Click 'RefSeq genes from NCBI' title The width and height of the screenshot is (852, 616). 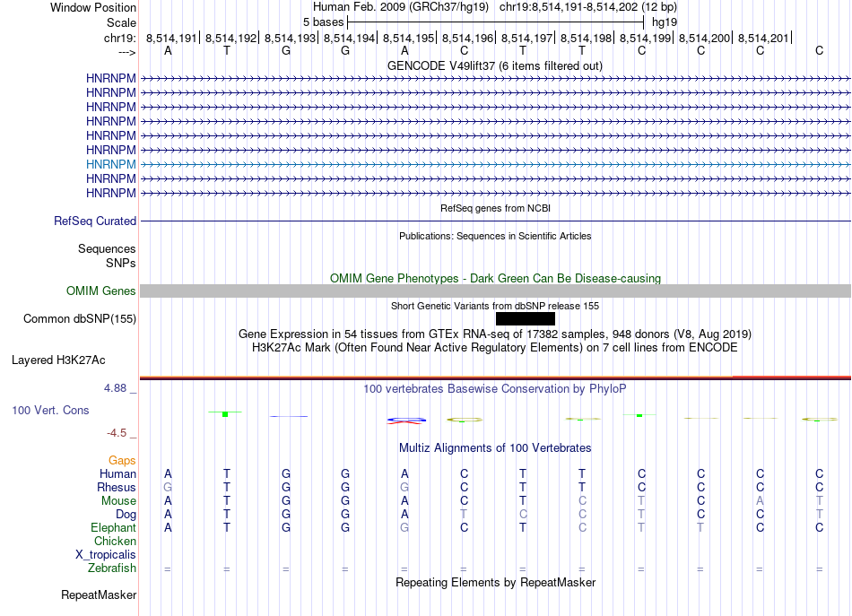coord(495,208)
